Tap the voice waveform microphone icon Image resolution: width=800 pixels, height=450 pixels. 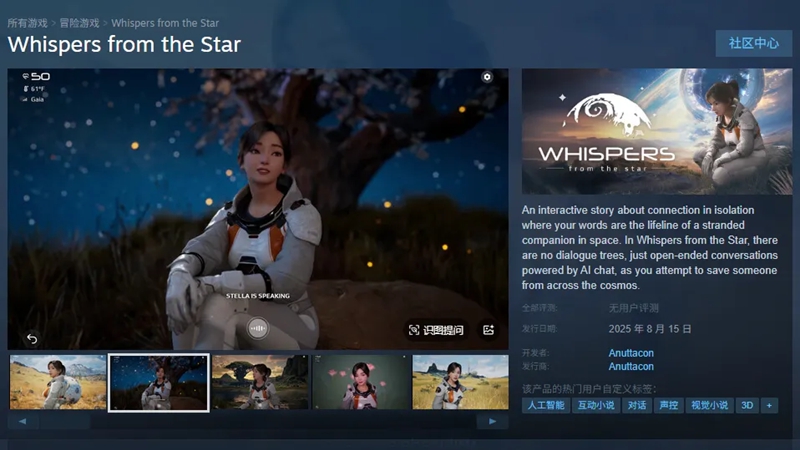coord(258,329)
